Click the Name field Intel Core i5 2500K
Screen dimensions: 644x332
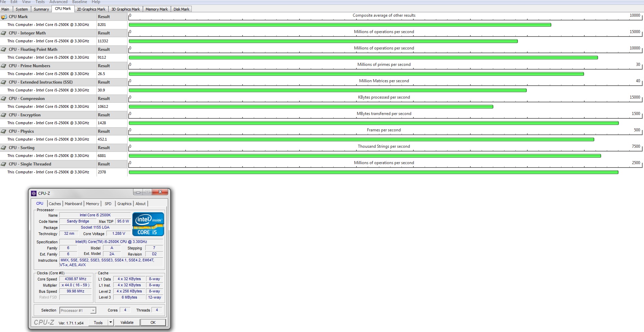(95, 215)
